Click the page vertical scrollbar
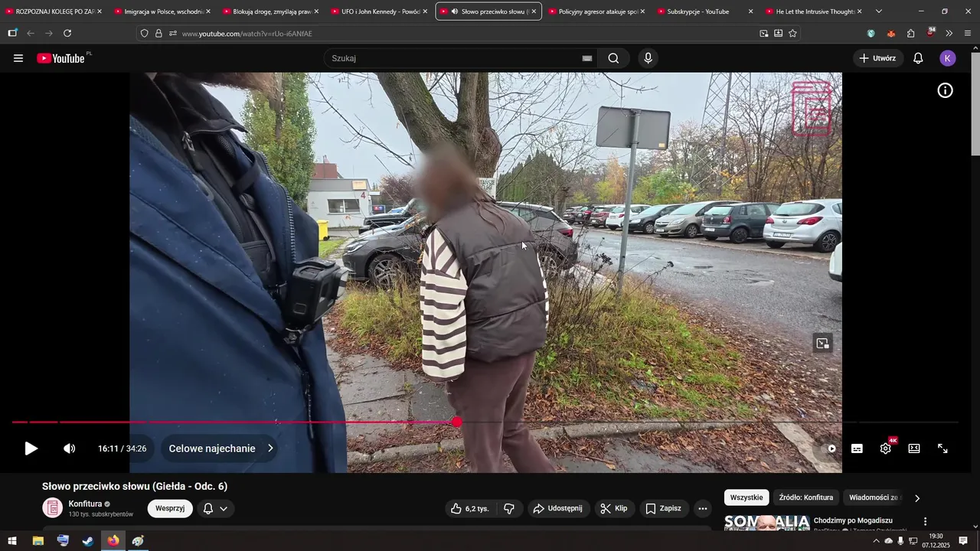 [975, 106]
